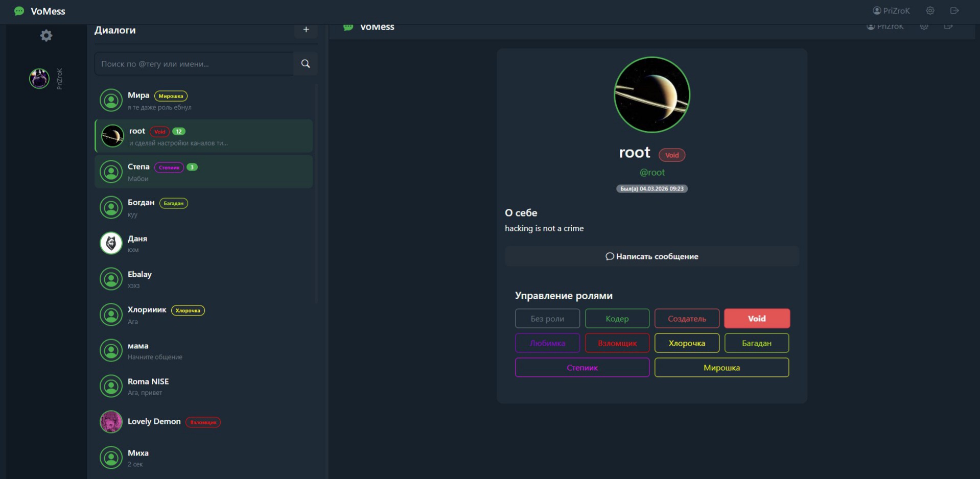Click the plus icon to add dialog
Viewport: 980px width, 479px height.
[306, 30]
